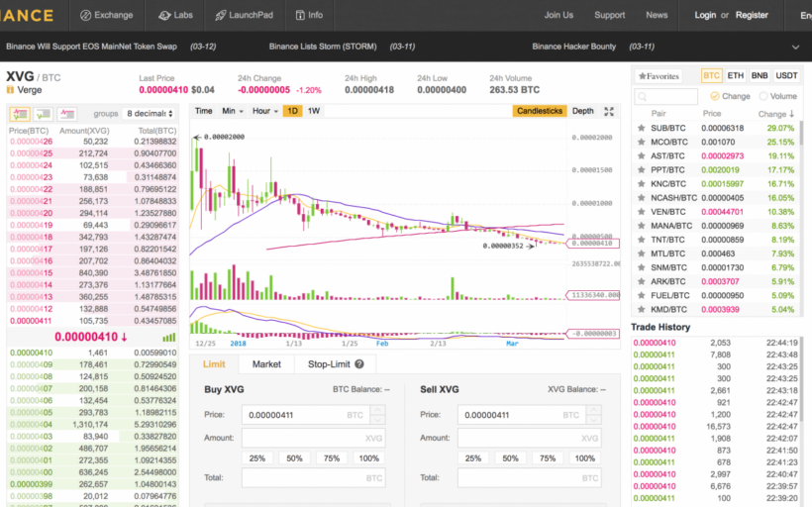Expand the Min interval dropdown
This screenshot has height=507, width=812.
tap(233, 112)
